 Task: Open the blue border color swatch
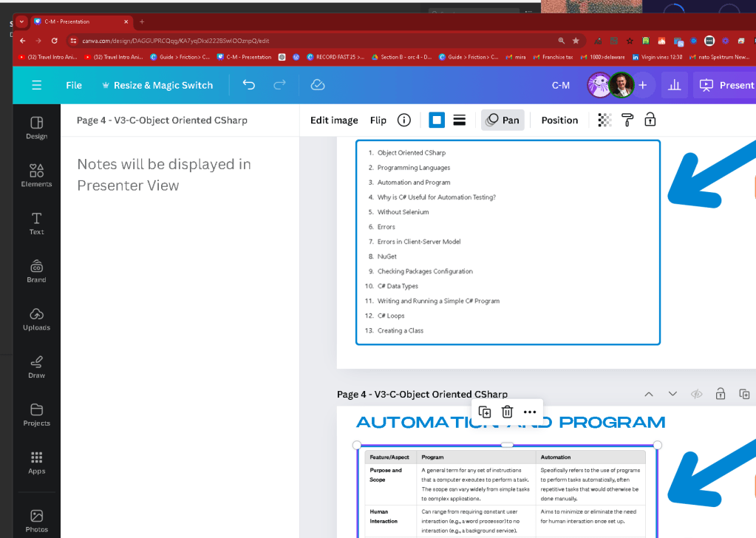(x=437, y=120)
